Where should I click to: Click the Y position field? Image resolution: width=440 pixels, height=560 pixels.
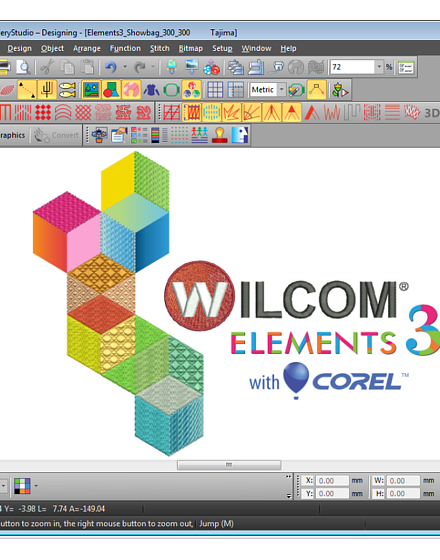(x=332, y=493)
